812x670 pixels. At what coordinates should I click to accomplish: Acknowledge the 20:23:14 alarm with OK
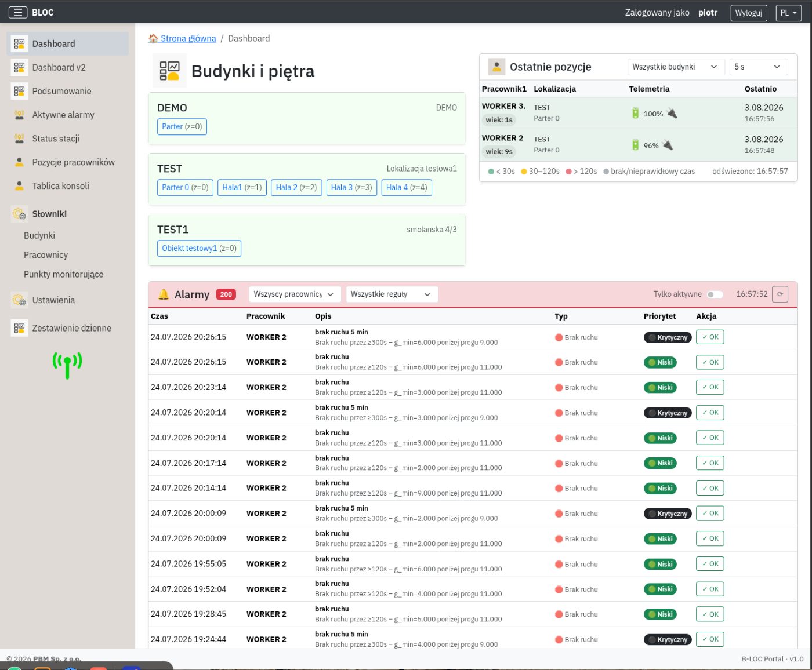tap(710, 387)
